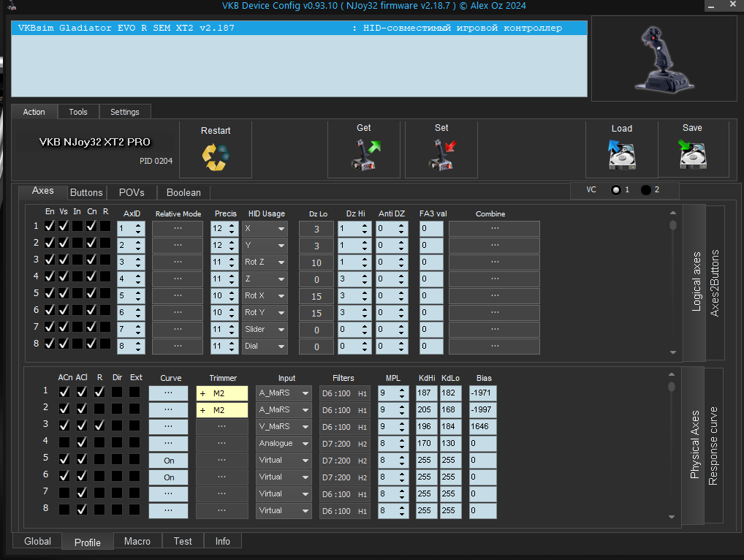Enable Ext checkbox for physical axis 2
This screenshot has height=560, width=744.
134,409
